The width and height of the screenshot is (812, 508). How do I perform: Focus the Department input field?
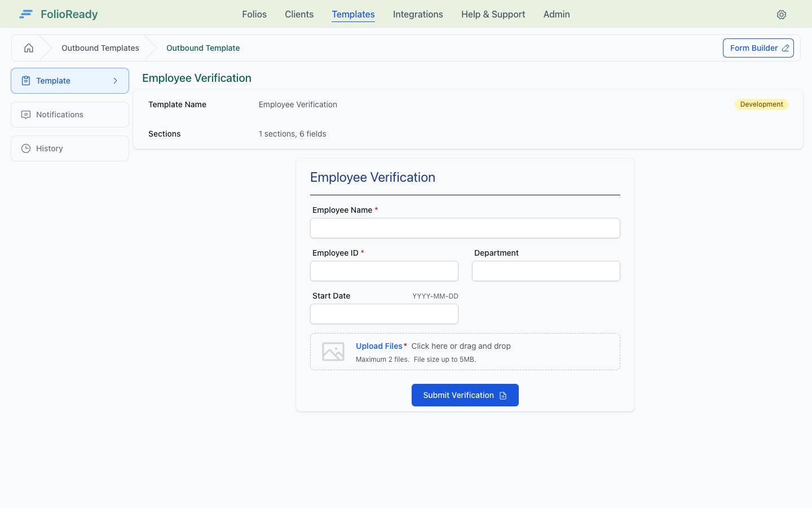[546, 271]
